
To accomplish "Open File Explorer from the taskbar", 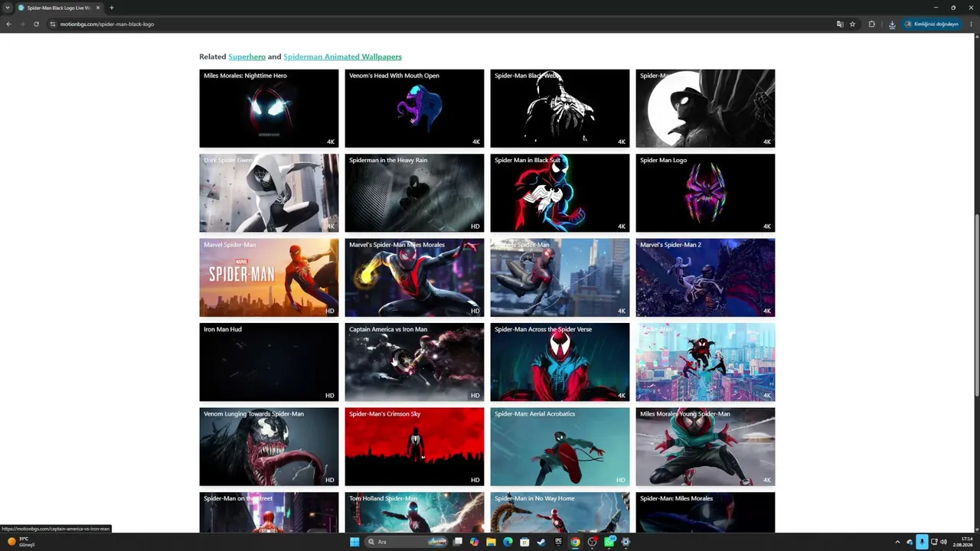I will (491, 542).
